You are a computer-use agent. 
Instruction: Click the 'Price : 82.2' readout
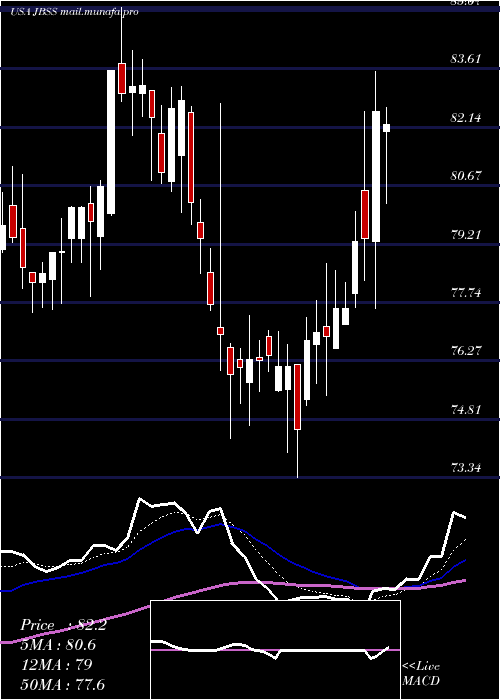pos(63,625)
